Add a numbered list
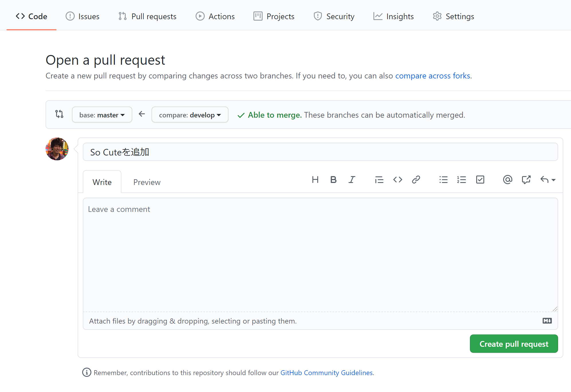 pos(462,180)
